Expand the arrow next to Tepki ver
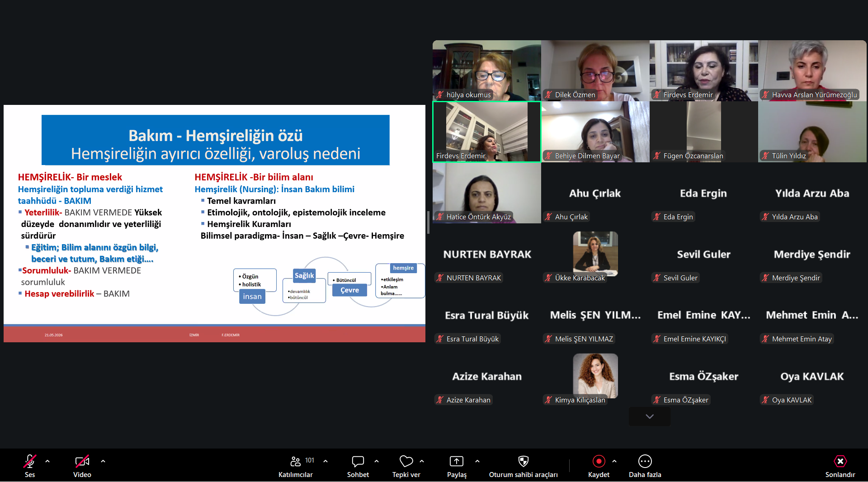The image size is (868, 482). (422, 461)
